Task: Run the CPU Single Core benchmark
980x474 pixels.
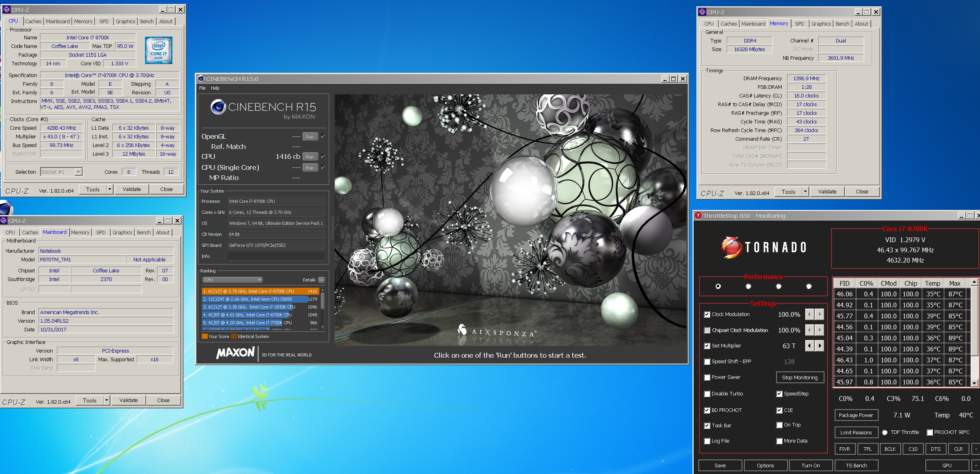Action: [x=310, y=168]
